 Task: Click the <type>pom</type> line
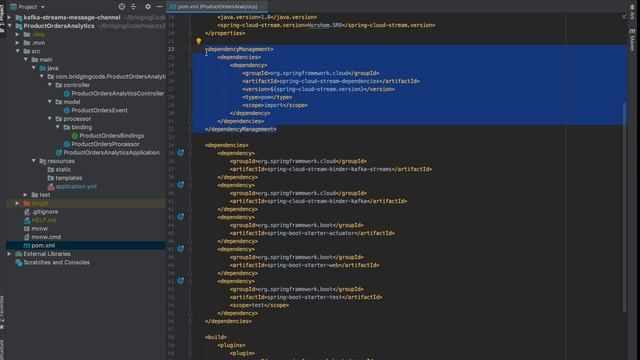[267, 97]
